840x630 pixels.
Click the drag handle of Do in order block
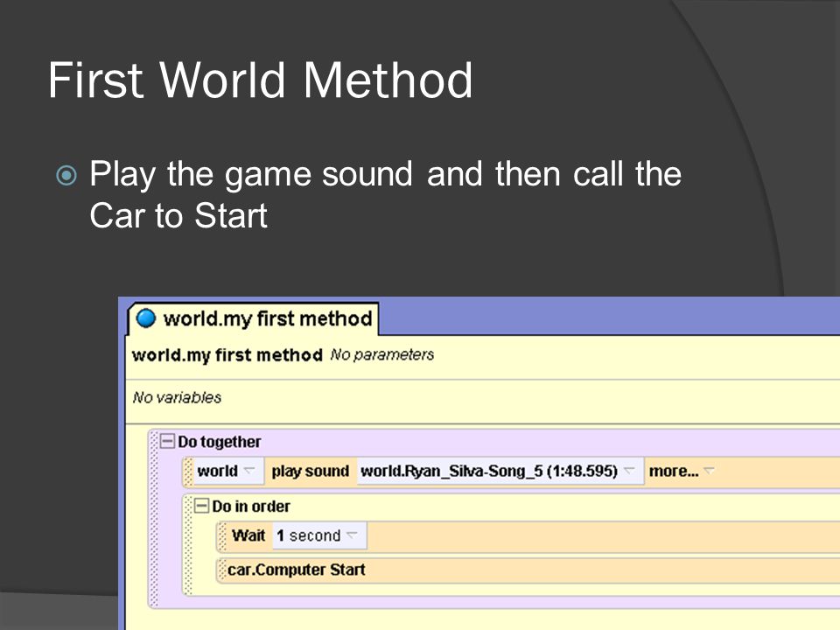(x=187, y=544)
